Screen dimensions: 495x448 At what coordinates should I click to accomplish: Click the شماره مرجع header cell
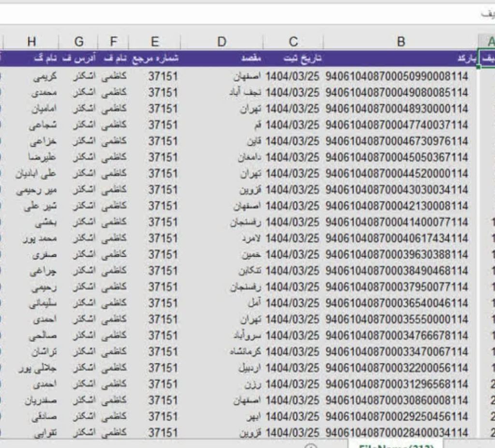tap(157, 58)
